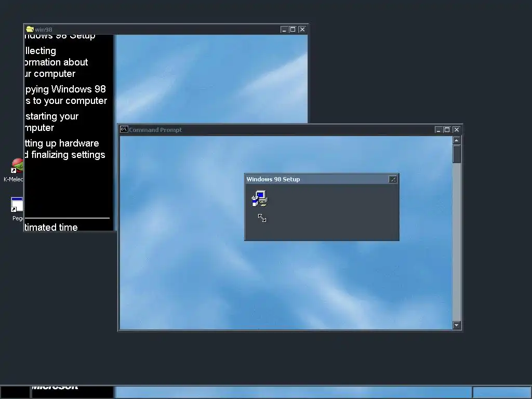Viewport: 532px width, 399px height.
Task: Click the win98 window title text
Action: pos(44,30)
